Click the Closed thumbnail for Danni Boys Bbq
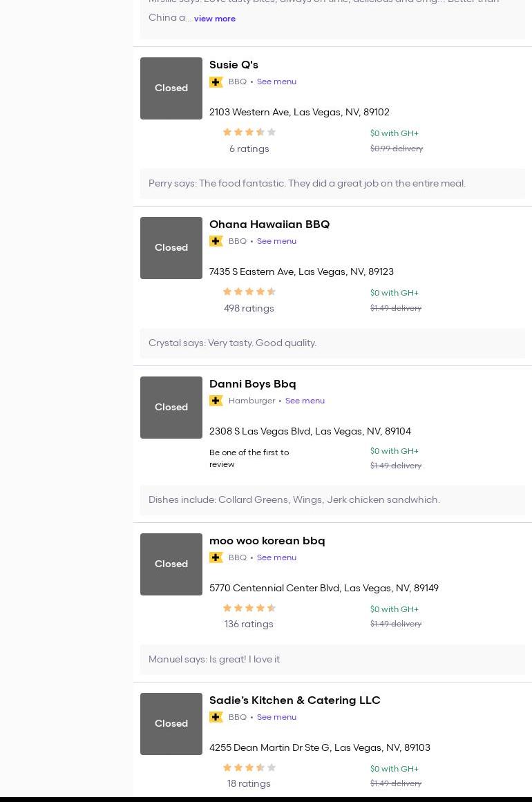This screenshot has width=532, height=802. [x=171, y=408]
